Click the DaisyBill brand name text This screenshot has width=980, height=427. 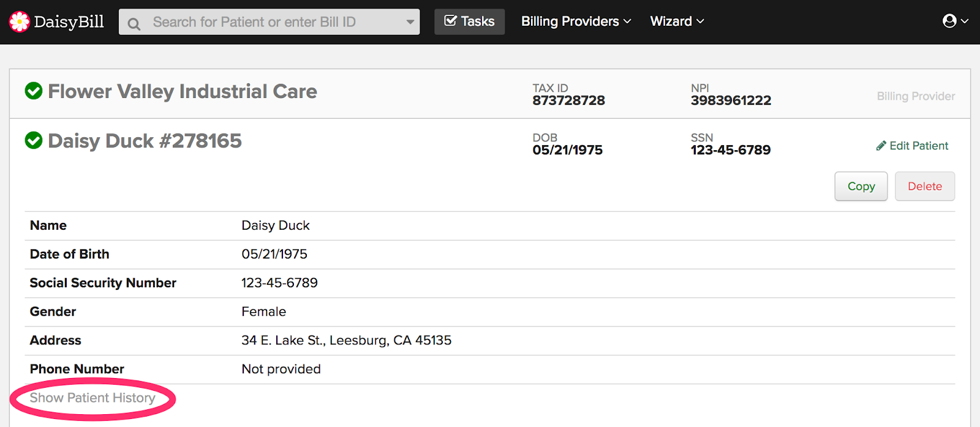[x=69, y=22]
